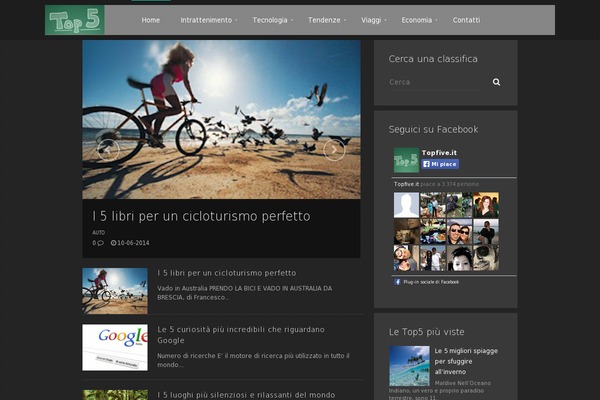
Task: Open Topfive.it Facebook page link
Action: 439,152
